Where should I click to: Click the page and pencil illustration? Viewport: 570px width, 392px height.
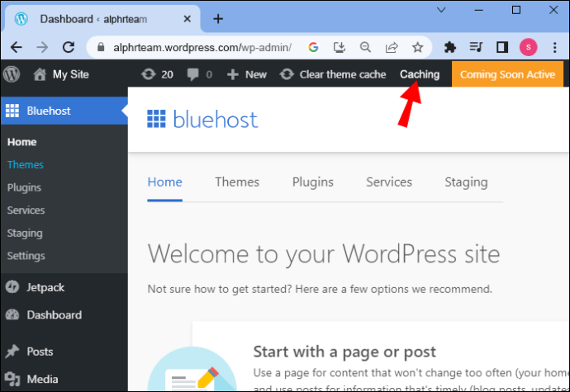[192, 370]
